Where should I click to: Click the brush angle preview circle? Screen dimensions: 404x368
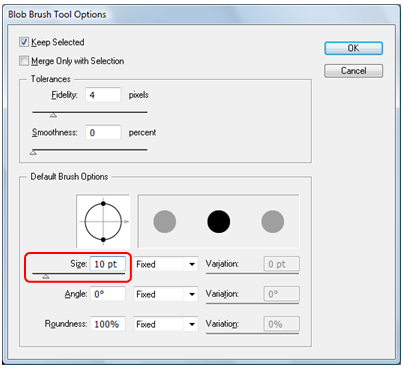103,221
